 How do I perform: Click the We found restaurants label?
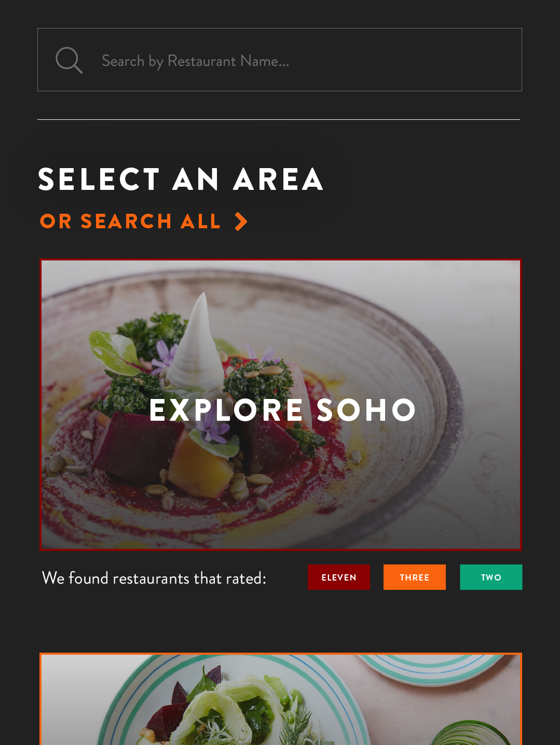click(154, 578)
